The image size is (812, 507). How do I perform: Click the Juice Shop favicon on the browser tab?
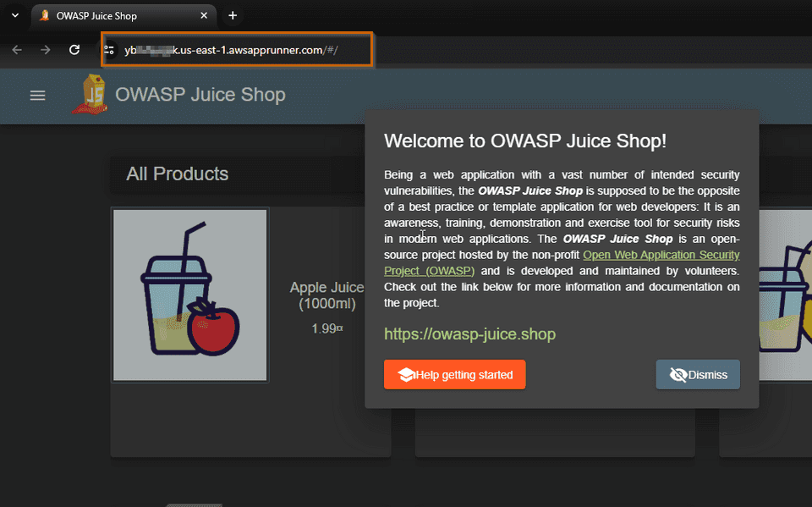42,15
